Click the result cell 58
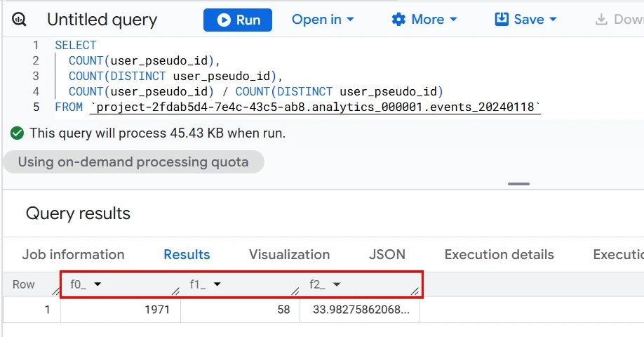Screen dimensions: 644x337 point(240,310)
